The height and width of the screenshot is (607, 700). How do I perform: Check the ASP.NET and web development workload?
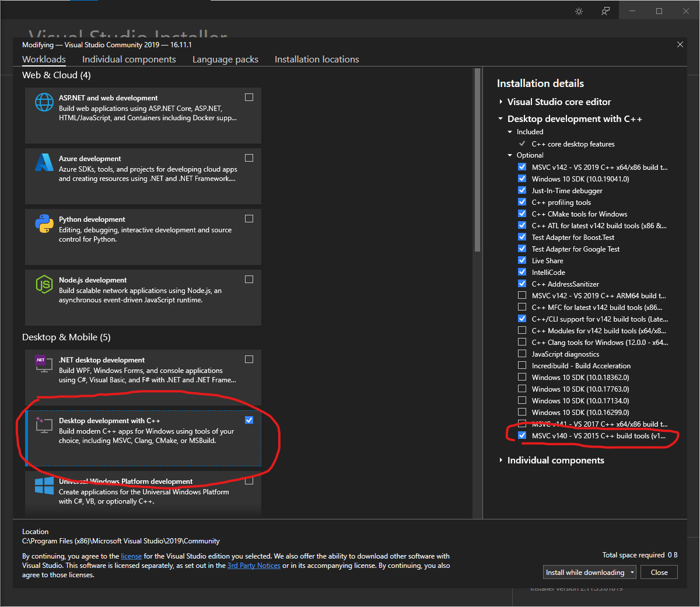coord(249,97)
